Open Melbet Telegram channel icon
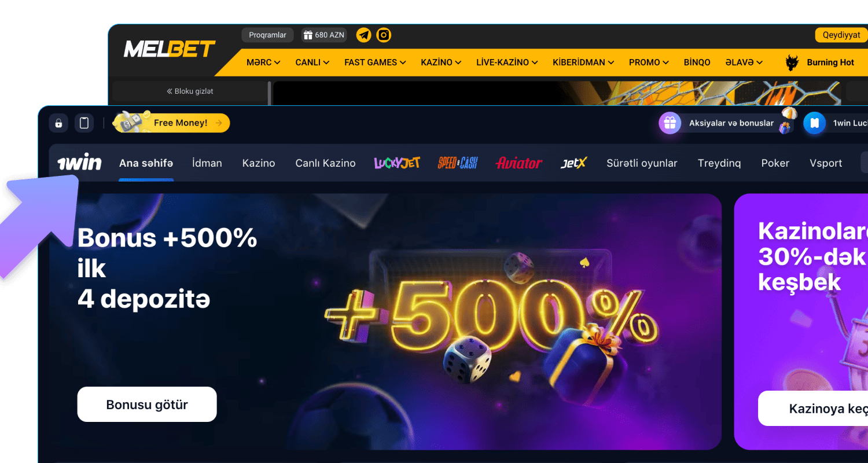This screenshot has height=463, width=868. [363, 35]
